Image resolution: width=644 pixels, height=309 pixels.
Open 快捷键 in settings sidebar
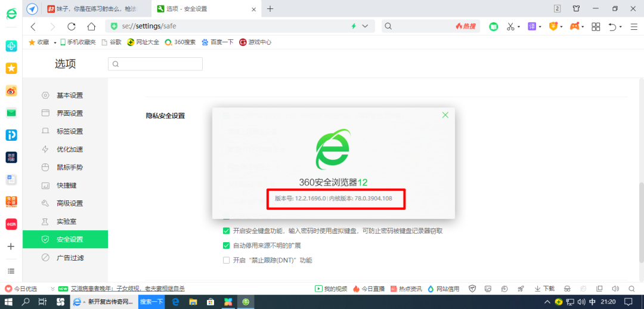66,186
